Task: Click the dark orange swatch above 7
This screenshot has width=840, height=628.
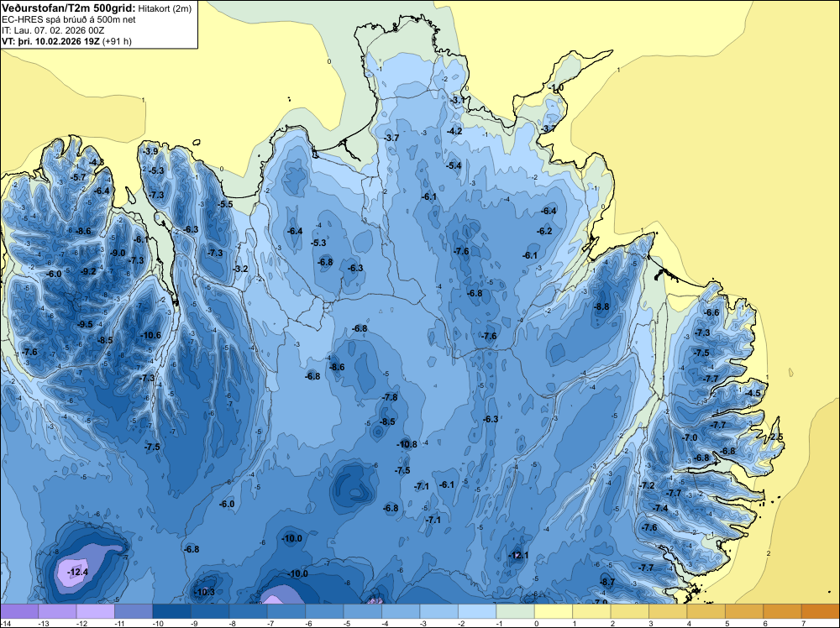Action: click(x=820, y=611)
